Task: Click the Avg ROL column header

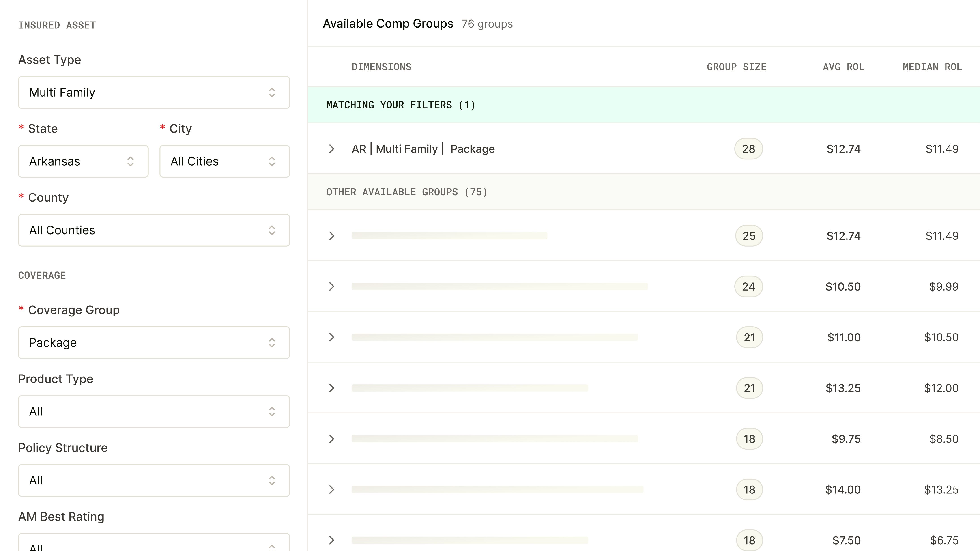Action: (x=843, y=67)
